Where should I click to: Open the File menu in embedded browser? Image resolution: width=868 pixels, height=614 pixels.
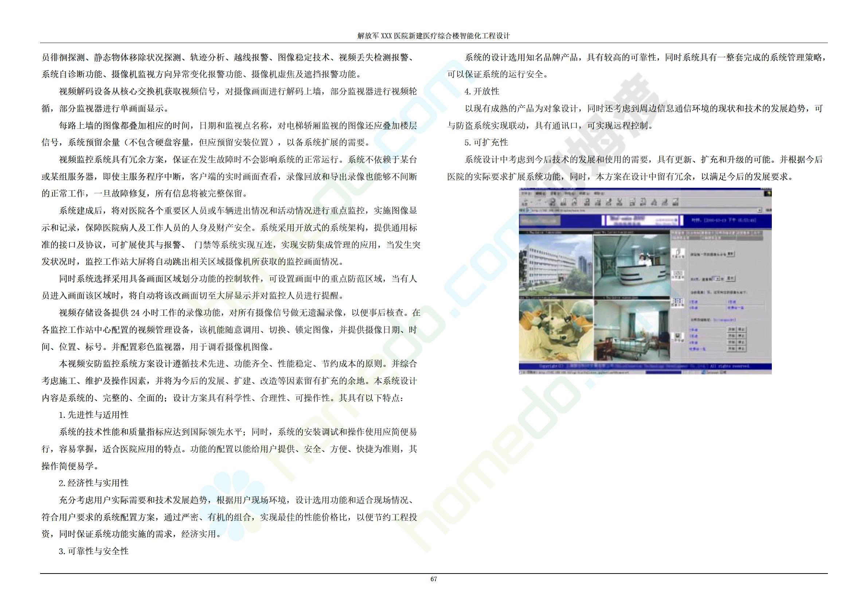(x=526, y=194)
